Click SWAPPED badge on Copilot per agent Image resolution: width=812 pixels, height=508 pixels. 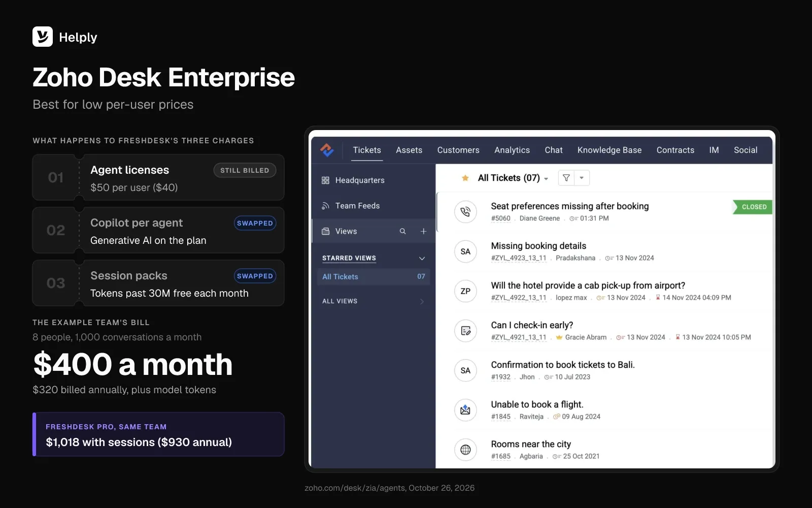pyautogui.click(x=255, y=223)
